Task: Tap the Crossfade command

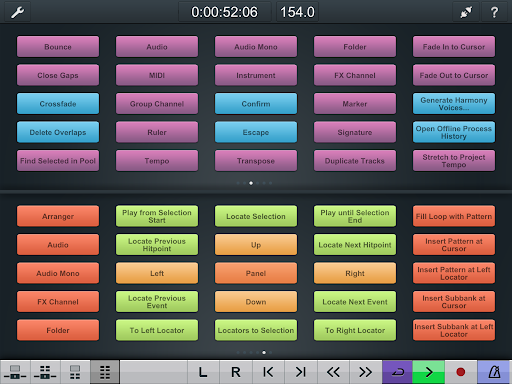Action: 58,104
